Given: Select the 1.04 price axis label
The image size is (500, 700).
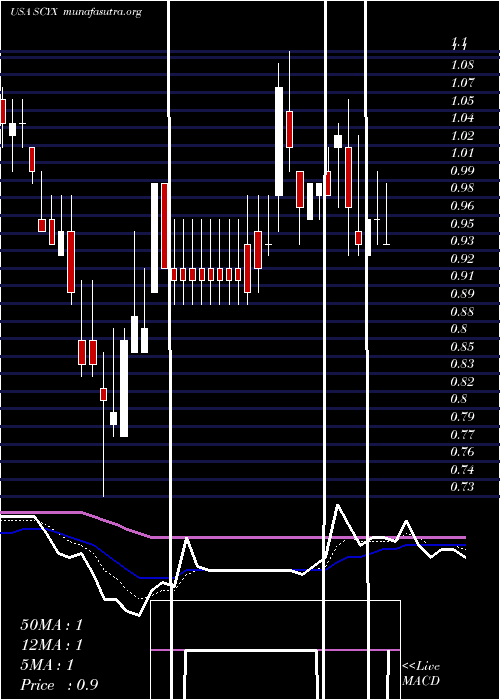Looking at the screenshot, I should [x=462, y=118].
